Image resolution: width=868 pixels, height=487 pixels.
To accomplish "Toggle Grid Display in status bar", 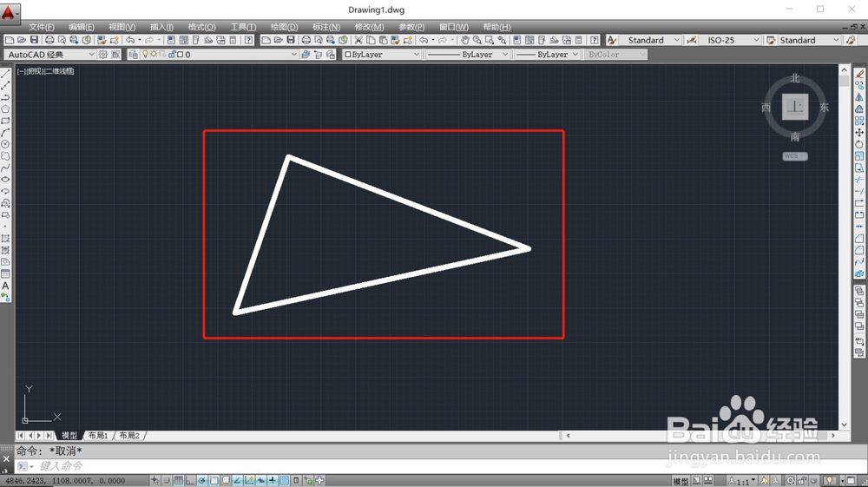I will (x=178, y=480).
